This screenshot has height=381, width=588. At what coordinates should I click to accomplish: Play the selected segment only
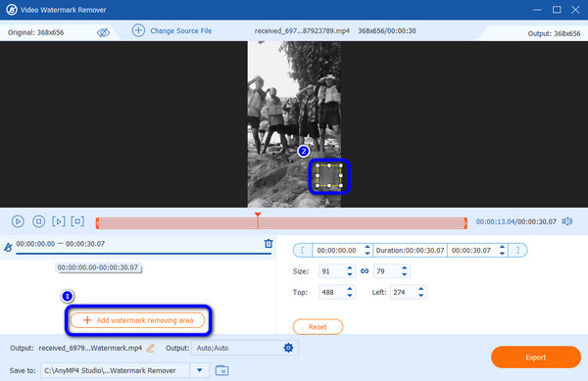[59, 221]
